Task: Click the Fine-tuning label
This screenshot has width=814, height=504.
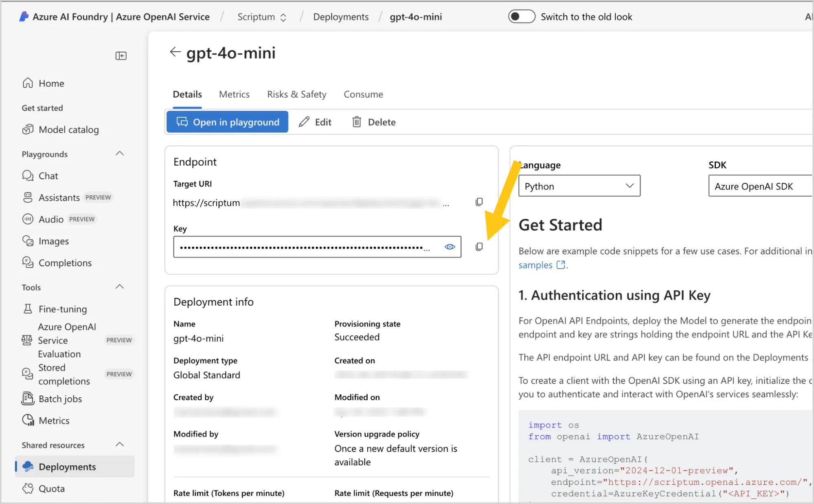Action: [x=63, y=309]
